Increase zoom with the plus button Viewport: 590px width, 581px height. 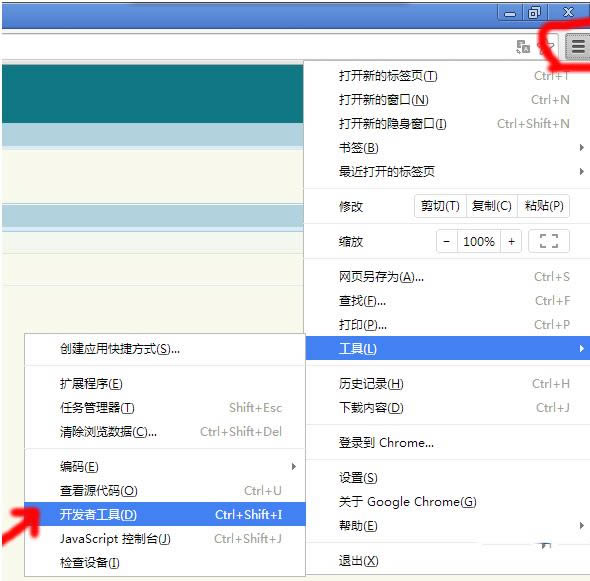click(511, 241)
